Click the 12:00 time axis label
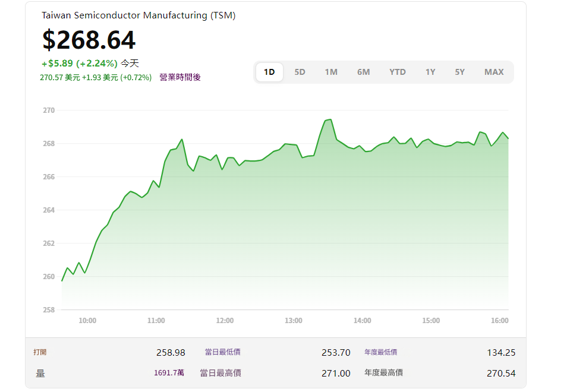The height and width of the screenshot is (392, 567). [225, 321]
